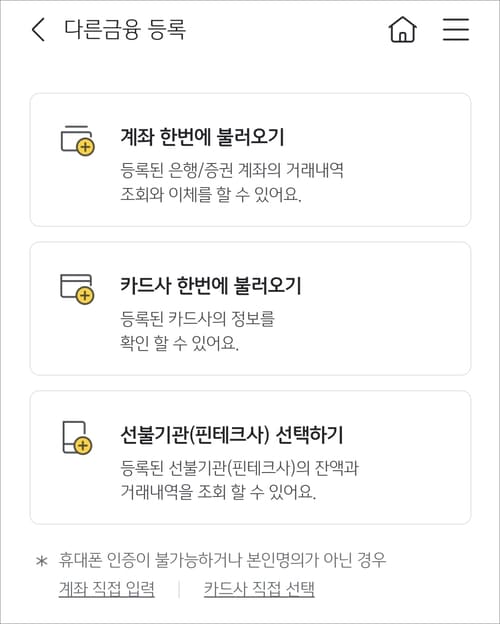This screenshot has width=500, height=624.
Task: Tap fintech description about 잔액과 거래내역
Action: point(240,480)
